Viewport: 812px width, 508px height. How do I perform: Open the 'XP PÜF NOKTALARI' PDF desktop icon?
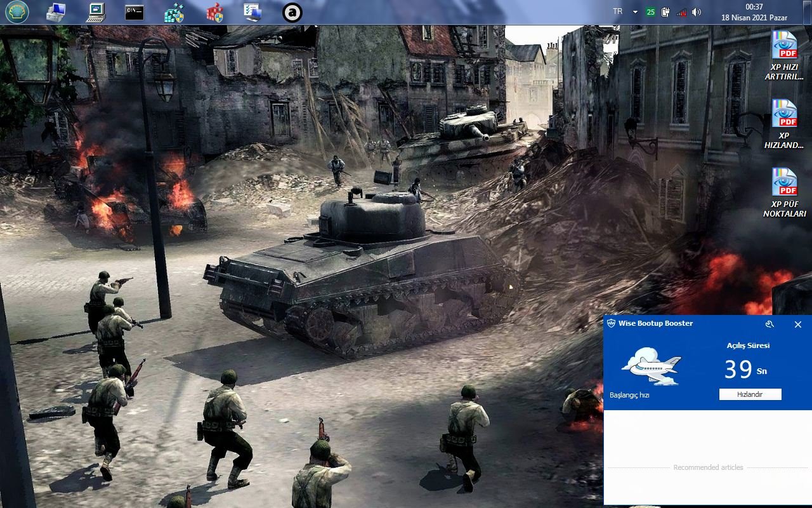point(784,193)
